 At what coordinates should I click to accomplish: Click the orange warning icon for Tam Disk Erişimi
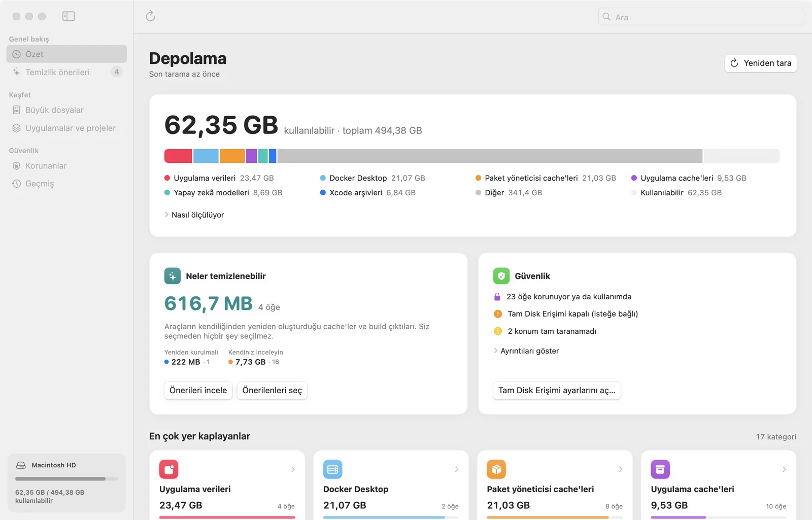click(498, 314)
